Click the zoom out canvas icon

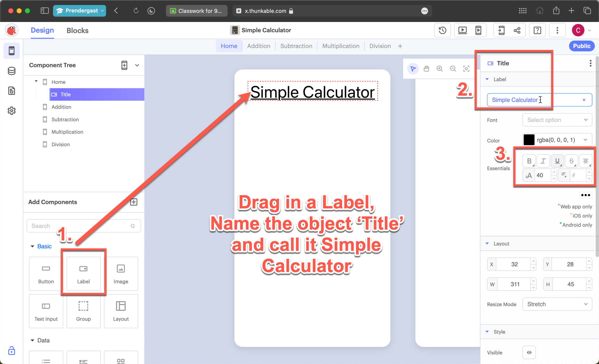point(453,69)
